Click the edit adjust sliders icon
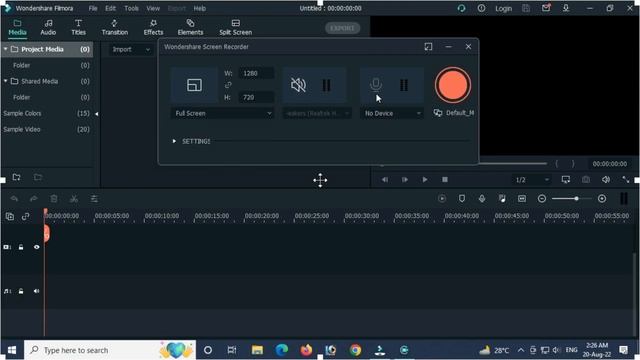 pos(94,199)
